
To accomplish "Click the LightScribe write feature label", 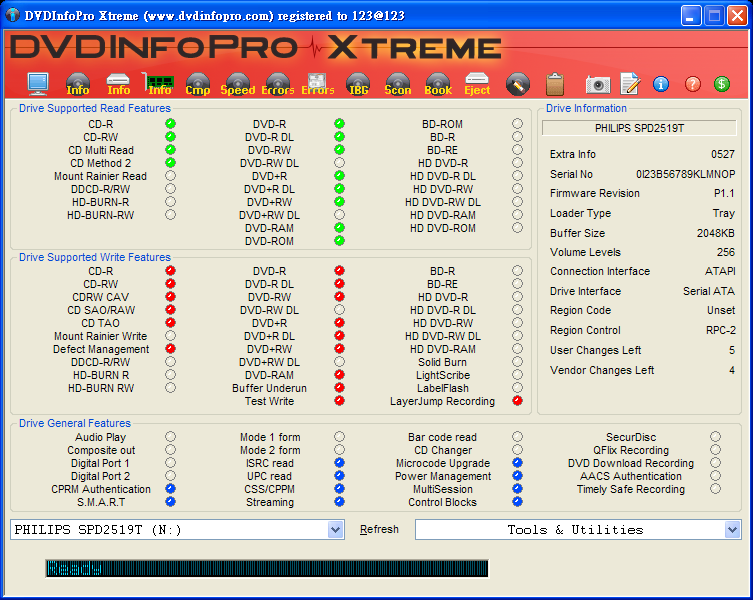I will point(443,375).
